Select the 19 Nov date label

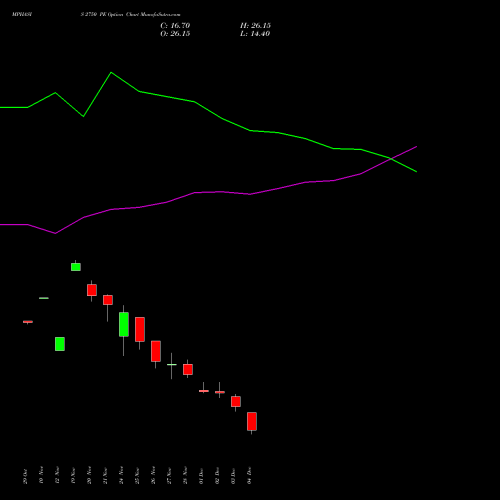pyautogui.click(x=73, y=475)
